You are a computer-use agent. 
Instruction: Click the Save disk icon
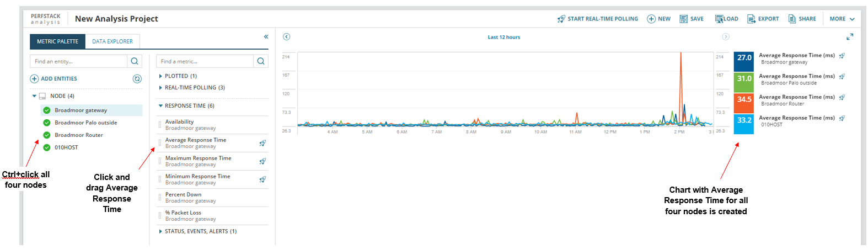(x=684, y=19)
